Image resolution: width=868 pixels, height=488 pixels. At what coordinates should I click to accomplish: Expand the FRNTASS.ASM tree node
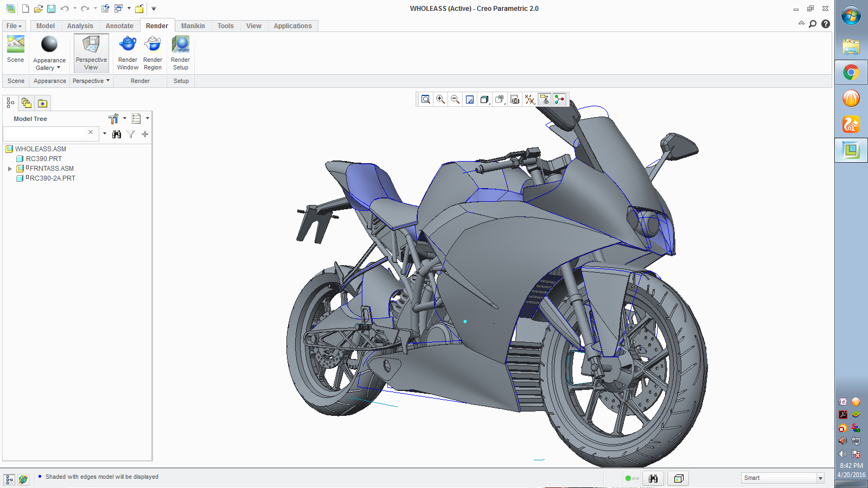10,169
